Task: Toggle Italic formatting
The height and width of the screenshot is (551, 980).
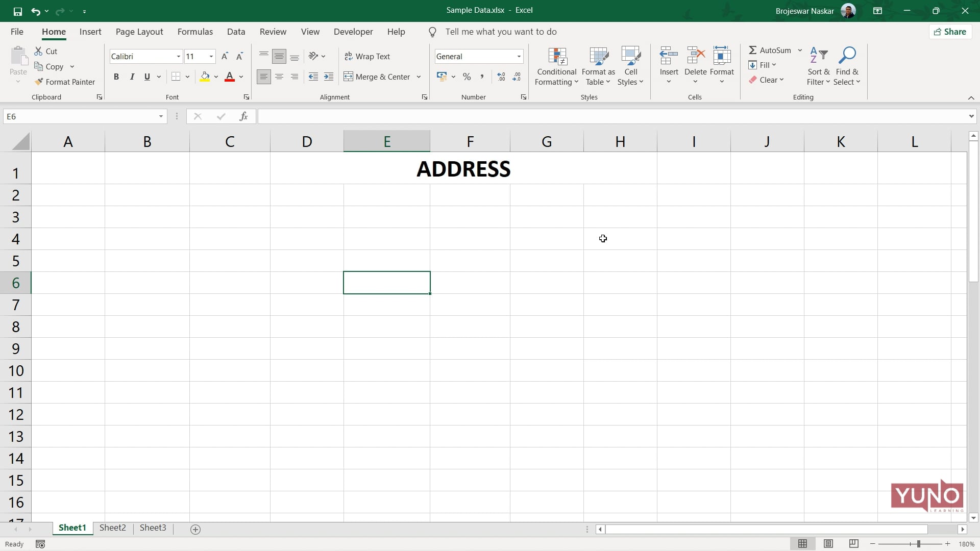Action: point(132,77)
